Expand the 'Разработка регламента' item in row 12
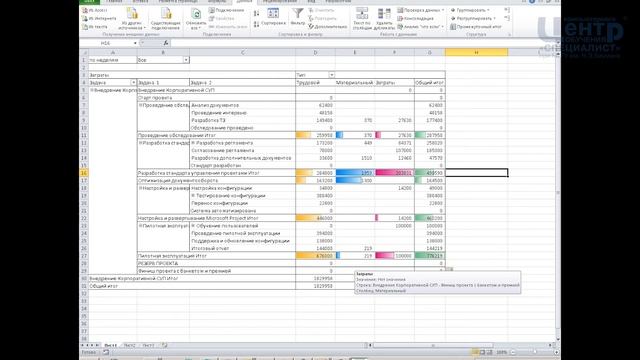This screenshot has height=360, width=640. 193,143
